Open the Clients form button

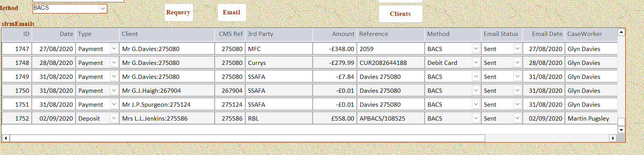(x=400, y=14)
